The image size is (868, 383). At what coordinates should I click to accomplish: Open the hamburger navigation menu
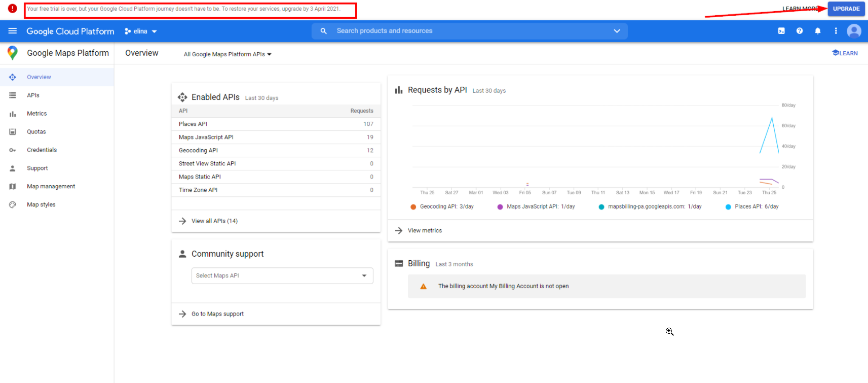click(13, 31)
